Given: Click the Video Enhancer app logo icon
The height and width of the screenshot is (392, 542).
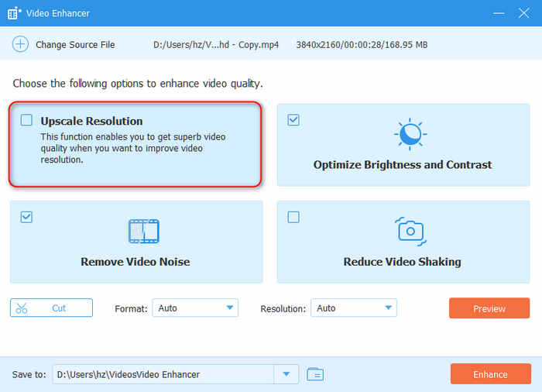Looking at the screenshot, I should click(x=14, y=13).
